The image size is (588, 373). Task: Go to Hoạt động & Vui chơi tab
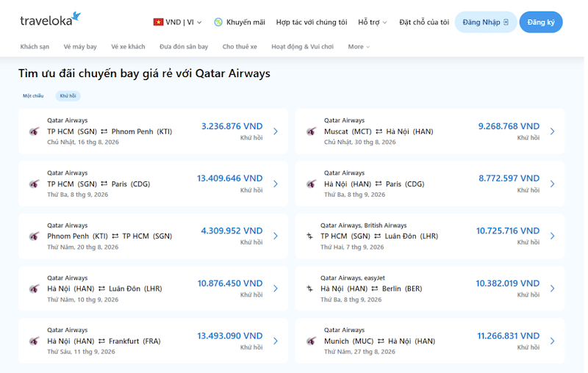[302, 47]
